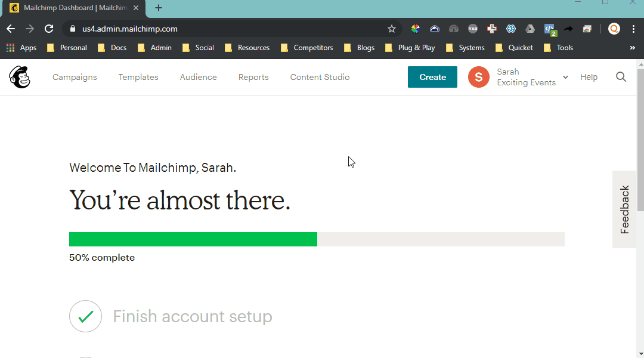Open the Blogs bookmarks folder
The height and width of the screenshot is (358, 644).
(x=360, y=48)
